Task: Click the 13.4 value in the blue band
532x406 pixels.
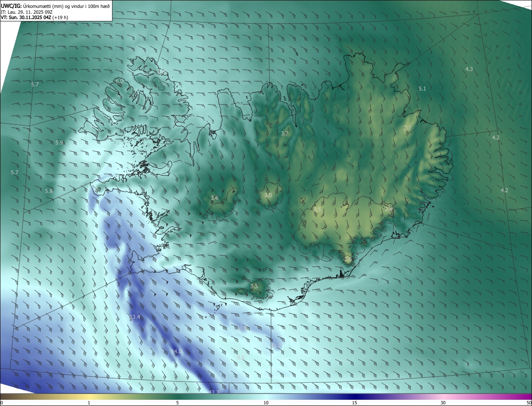Action: click(x=135, y=317)
